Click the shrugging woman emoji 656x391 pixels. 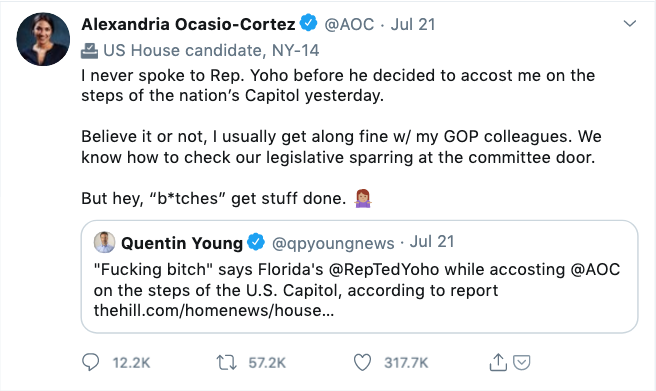click(363, 198)
